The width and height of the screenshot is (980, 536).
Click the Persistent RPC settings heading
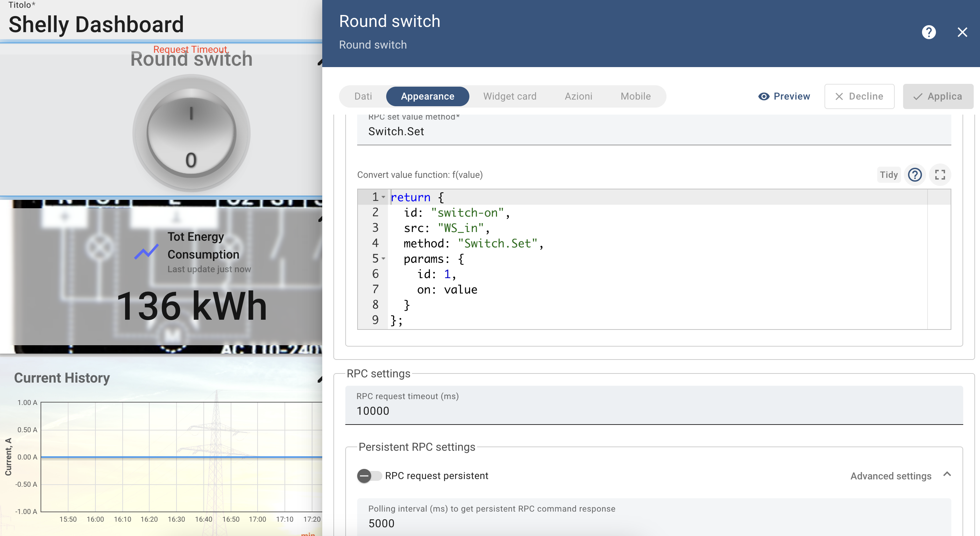click(417, 447)
